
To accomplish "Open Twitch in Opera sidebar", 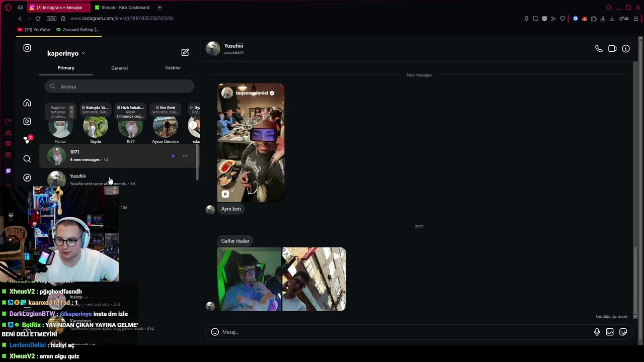I will tap(8, 171).
